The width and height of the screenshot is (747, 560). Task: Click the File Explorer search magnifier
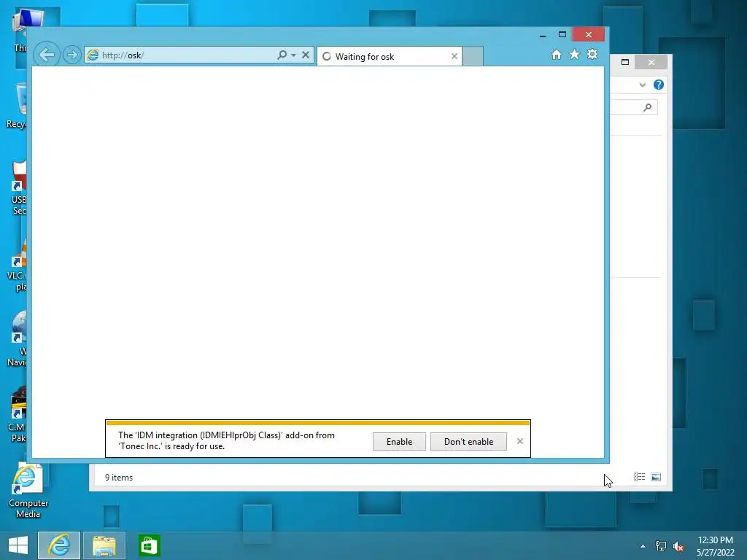(x=647, y=108)
